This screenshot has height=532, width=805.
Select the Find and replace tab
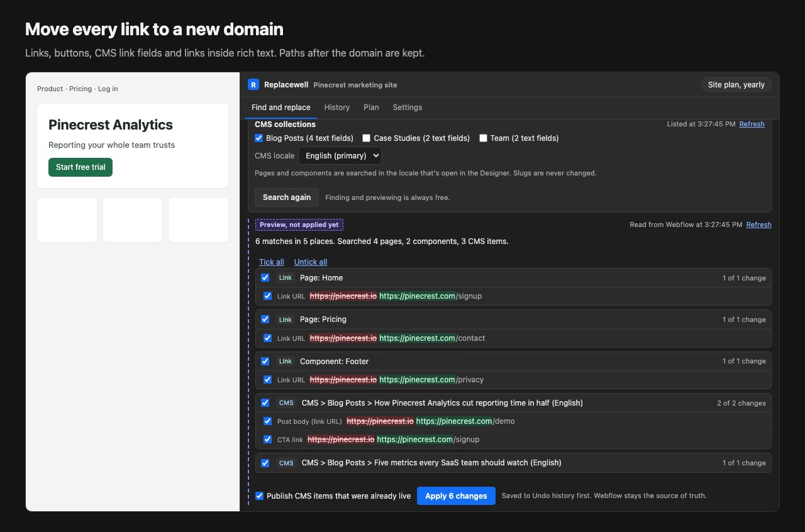point(281,108)
